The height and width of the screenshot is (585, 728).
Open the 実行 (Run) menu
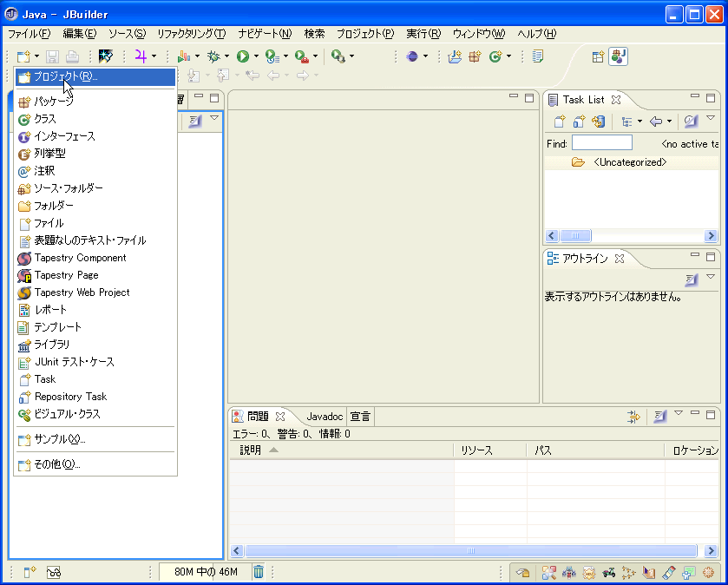(x=423, y=34)
